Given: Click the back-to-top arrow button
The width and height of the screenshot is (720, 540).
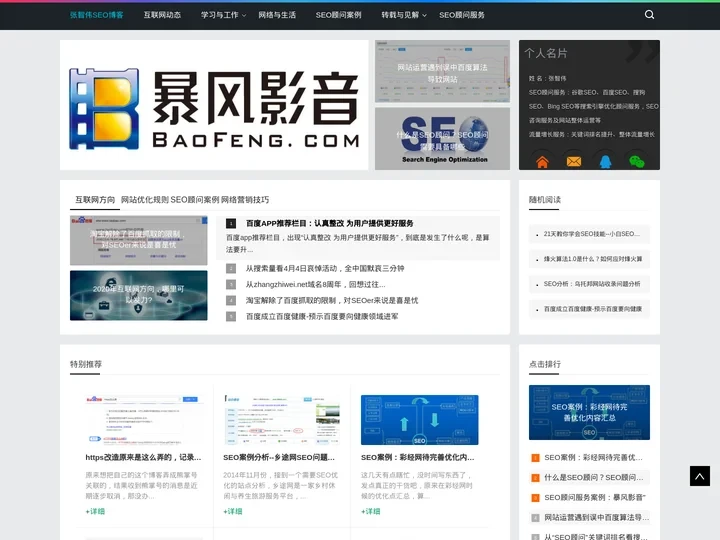Looking at the screenshot, I should [700, 476].
